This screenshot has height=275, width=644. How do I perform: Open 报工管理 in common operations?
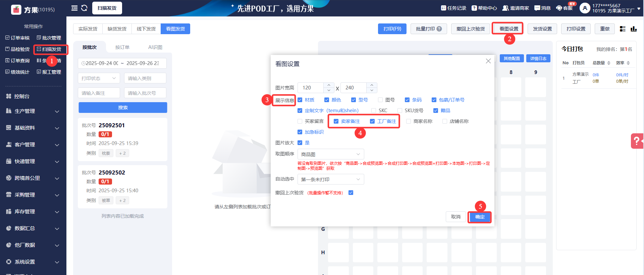[49, 72]
